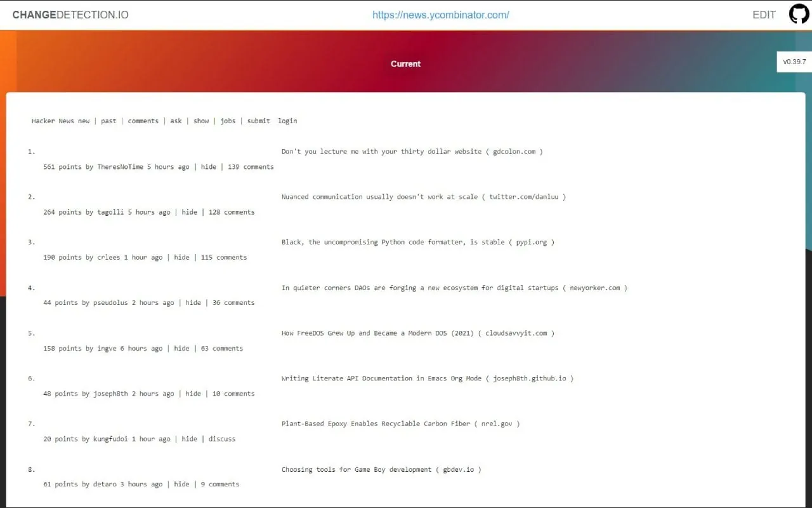The width and height of the screenshot is (812, 508).
Task: Click row number '7.'
Action: click(x=32, y=424)
